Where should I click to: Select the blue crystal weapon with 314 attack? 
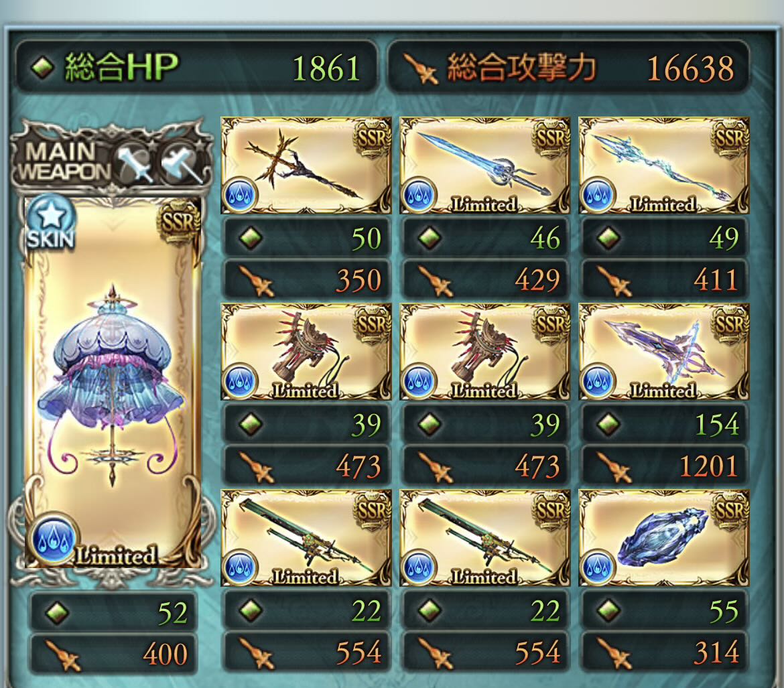[664, 538]
